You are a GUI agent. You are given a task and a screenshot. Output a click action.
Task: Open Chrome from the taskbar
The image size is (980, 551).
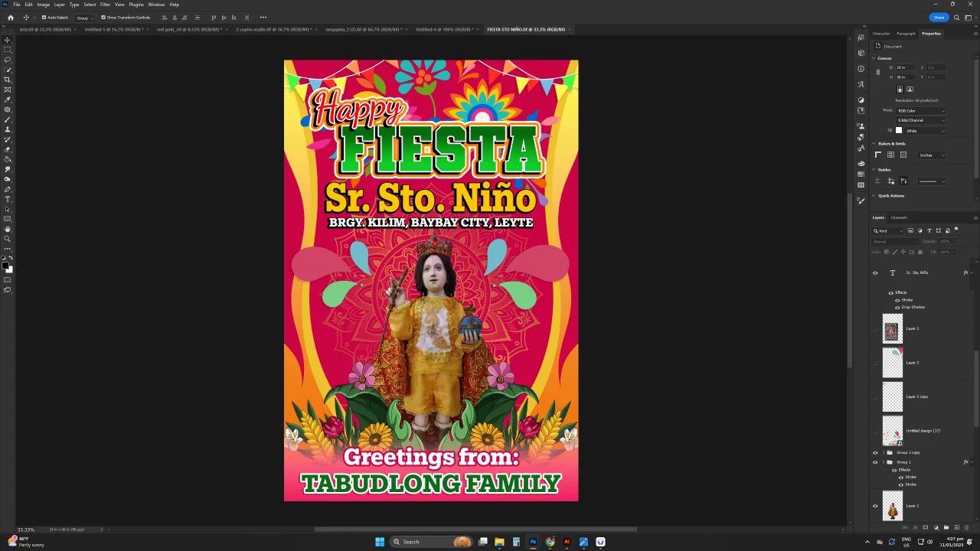(550, 542)
